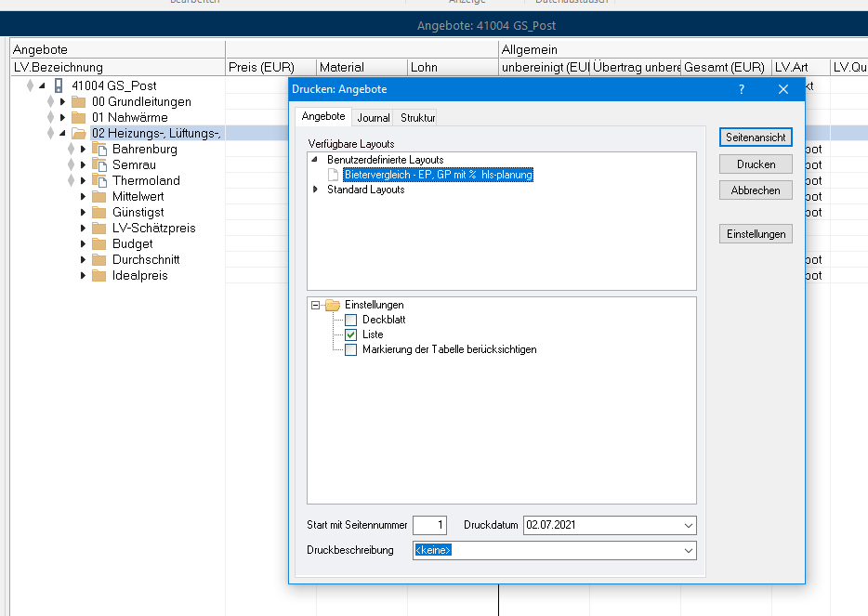Screen dimensions: 868x616
Task: Click the folder icon beside Mittelwert
Action: point(99,197)
